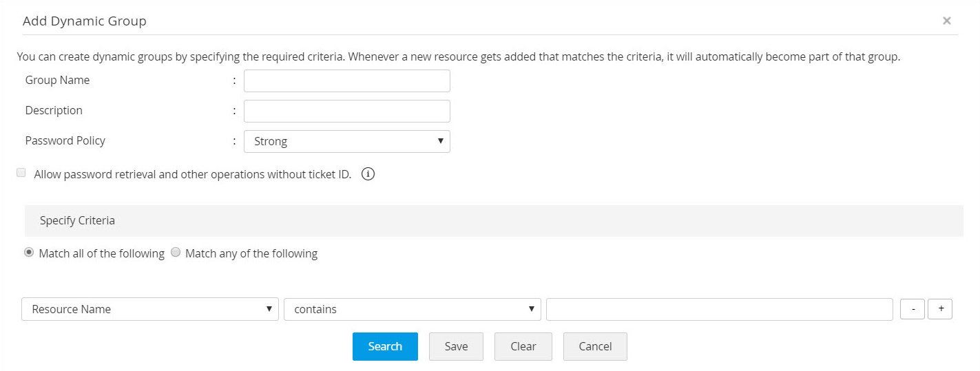The width and height of the screenshot is (980, 371).
Task: Cancel the dynamic group creation
Action: point(595,346)
